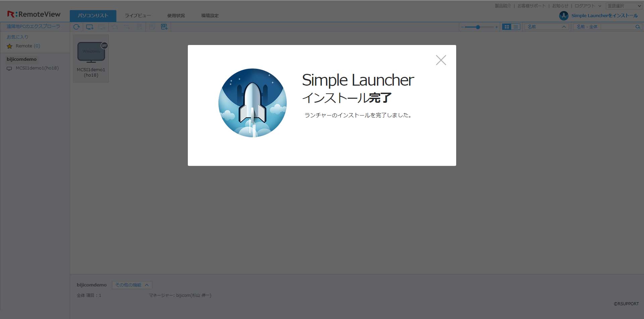Expand the arrow next to ログアウト
Screen dimensions: 644x319
(x=600, y=6)
